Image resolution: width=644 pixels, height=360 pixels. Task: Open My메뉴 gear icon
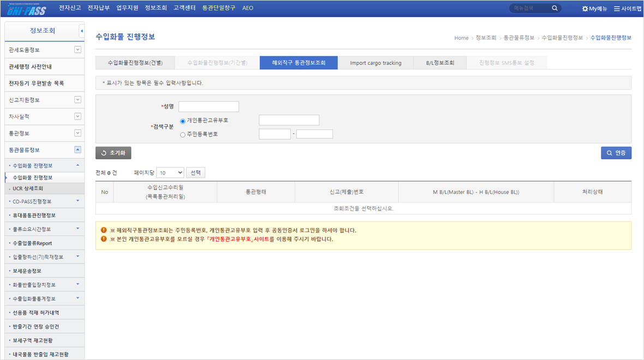click(x=585, y=9)
